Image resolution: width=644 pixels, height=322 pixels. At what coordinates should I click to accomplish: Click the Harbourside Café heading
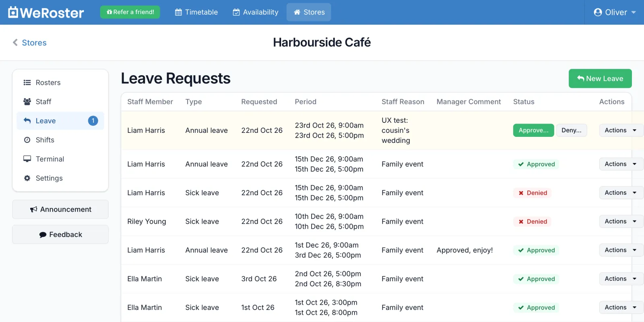322,42
